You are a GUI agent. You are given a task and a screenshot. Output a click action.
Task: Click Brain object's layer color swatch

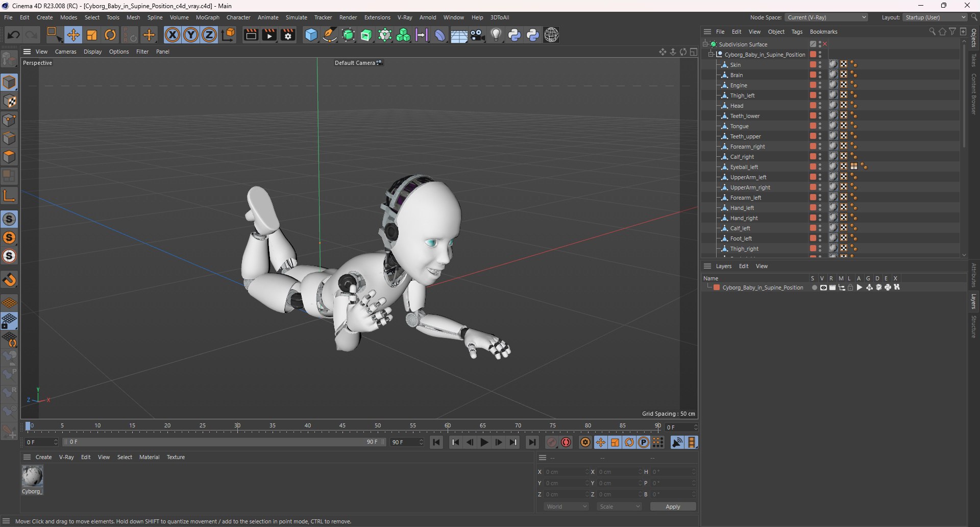click(813, 75)
